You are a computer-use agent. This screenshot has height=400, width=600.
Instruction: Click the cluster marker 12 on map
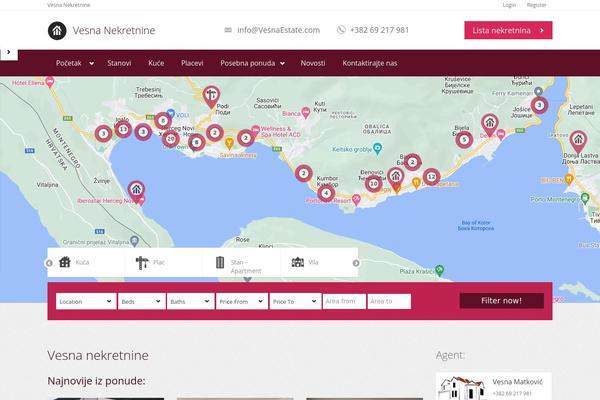click(x=431, y=177)
